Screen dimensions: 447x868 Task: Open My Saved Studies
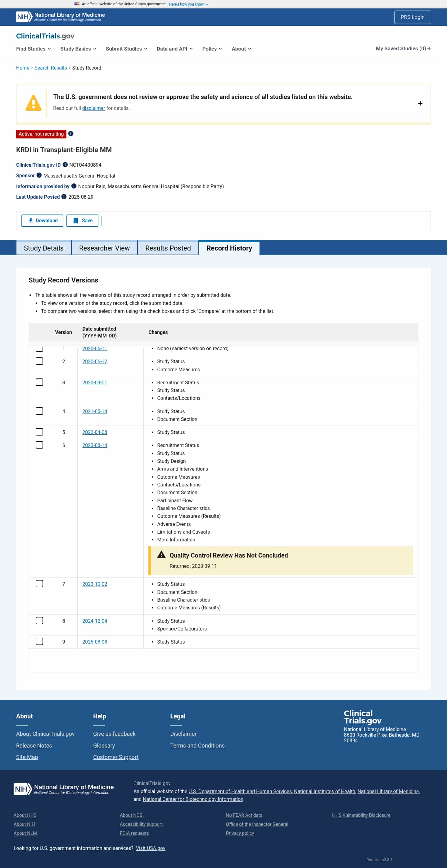click(x=403, y=48)
